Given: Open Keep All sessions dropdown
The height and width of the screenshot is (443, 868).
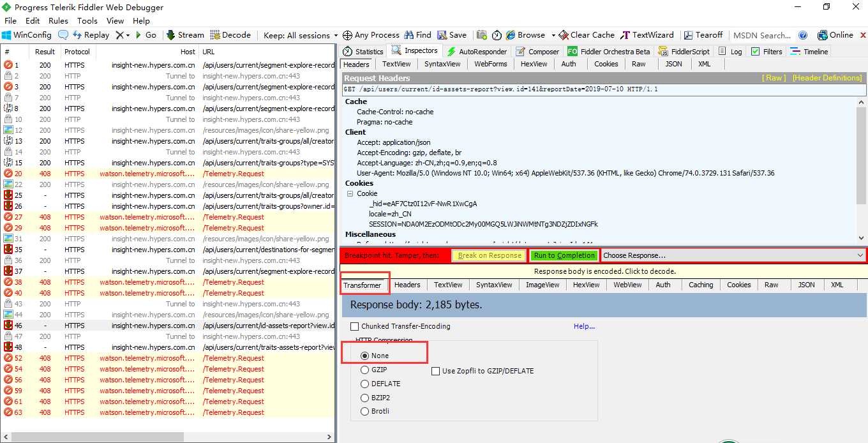Looking at the screenshot, I should click(301, 35).
